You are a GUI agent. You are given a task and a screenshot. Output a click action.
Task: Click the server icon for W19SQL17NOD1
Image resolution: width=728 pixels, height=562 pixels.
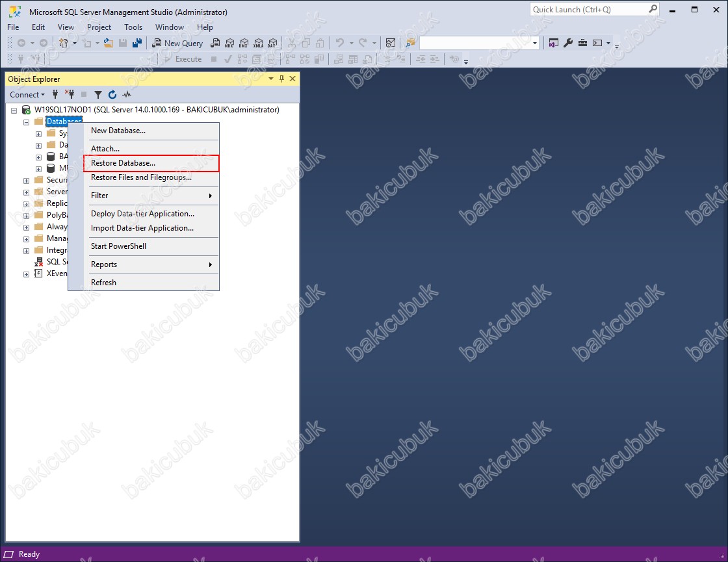point(27,110)
